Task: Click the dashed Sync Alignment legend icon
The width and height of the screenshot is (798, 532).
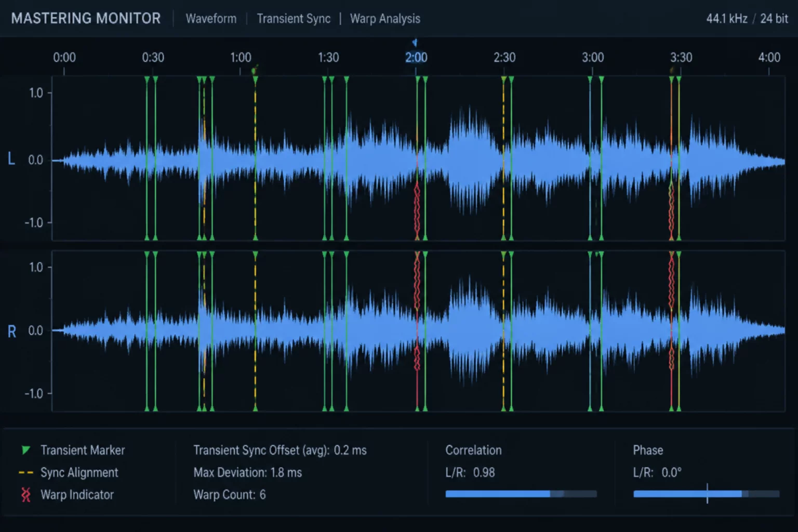Action: point(25,473)
